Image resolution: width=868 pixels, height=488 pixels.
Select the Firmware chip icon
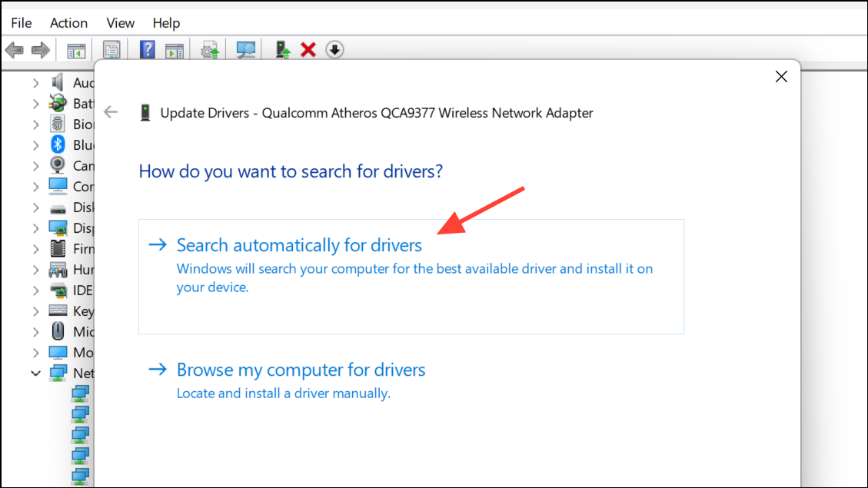(x=58, y=248)
